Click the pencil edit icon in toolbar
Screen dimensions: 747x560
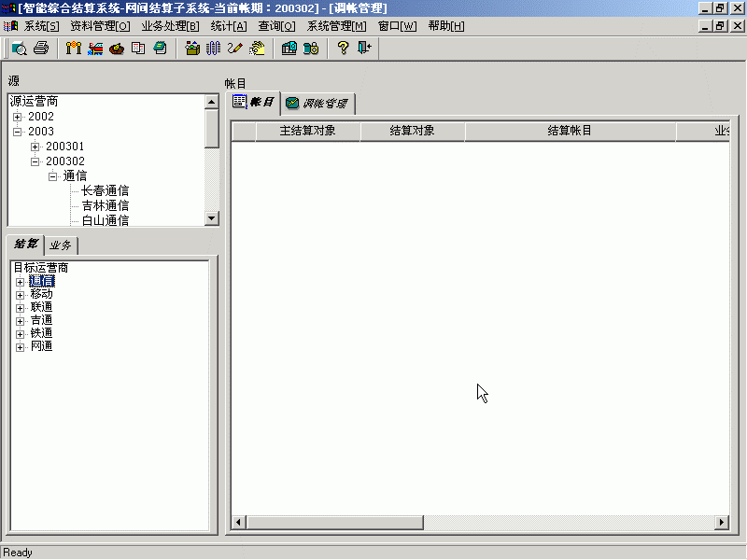pos(234,49)
